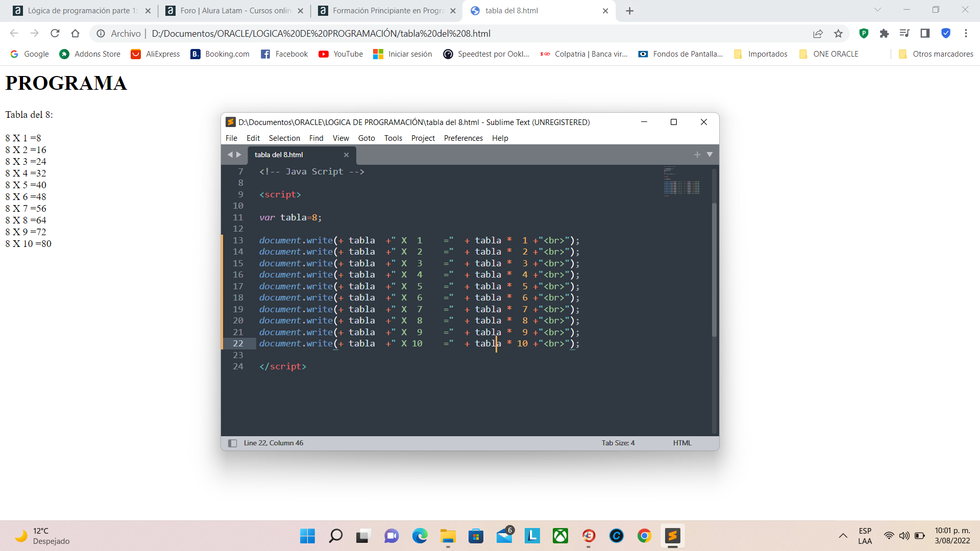Open 'Iniciar sesión' Microsoft bookmark
The width and height of the screenshot is (980, 551).
tap(402, 54)
